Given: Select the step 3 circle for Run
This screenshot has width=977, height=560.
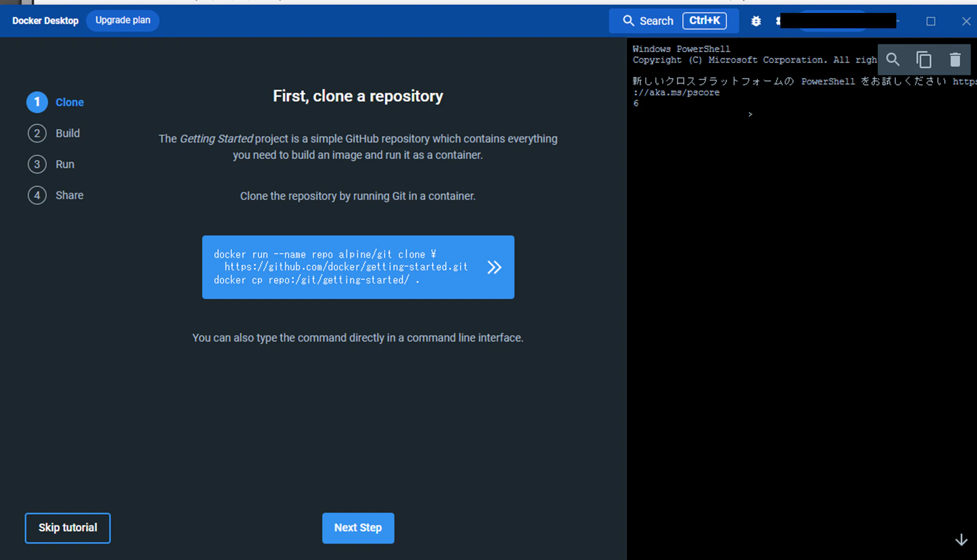Looking at the screenshot, I should tap(37, 164).
